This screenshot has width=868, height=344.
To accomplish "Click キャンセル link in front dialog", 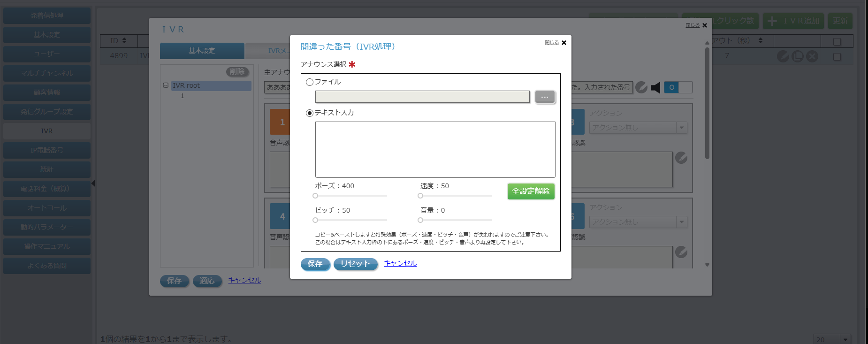I will click(x=400, y=263).
